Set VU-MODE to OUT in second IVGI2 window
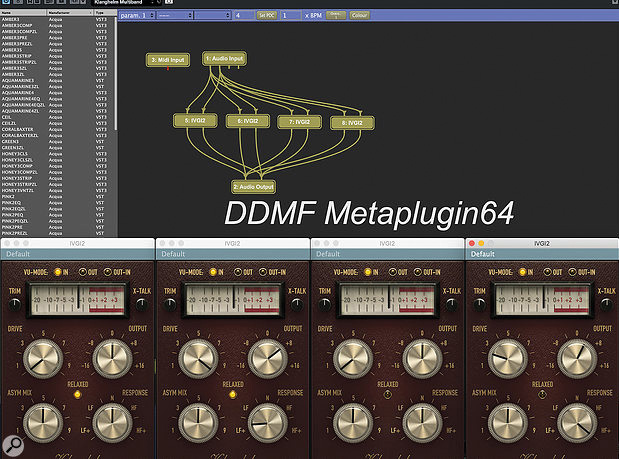The width and height of the screenshot is (619, 459). (x=238, y=272)
